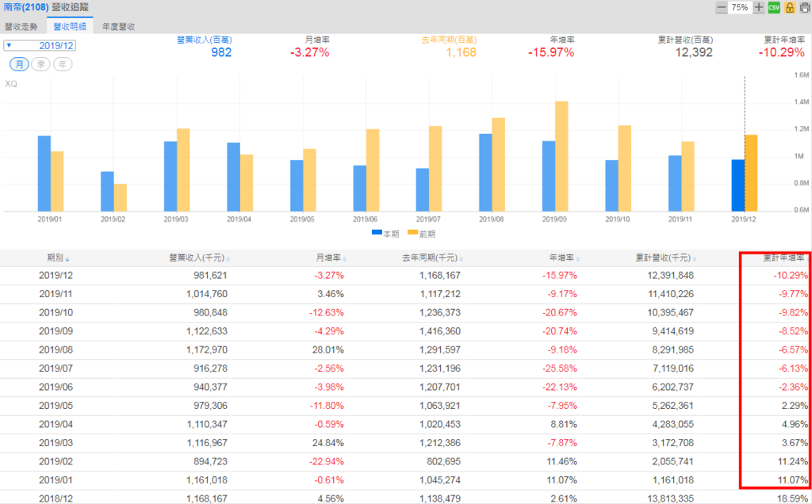Open the 2019/12 period dropdown
Viewport: 812px width, 504px height.
(x=40, y=45)
